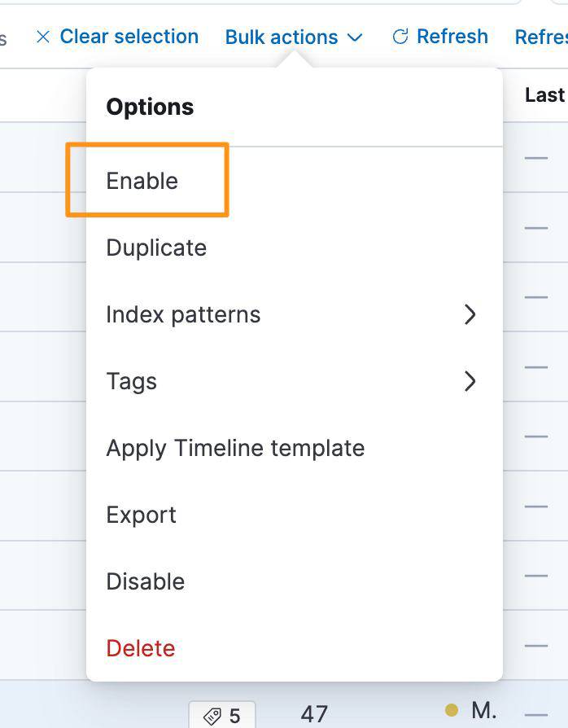Click the tag badge showing 5
Image resolution: width=568 pixels, height=728 pixels.
point(222,715)
